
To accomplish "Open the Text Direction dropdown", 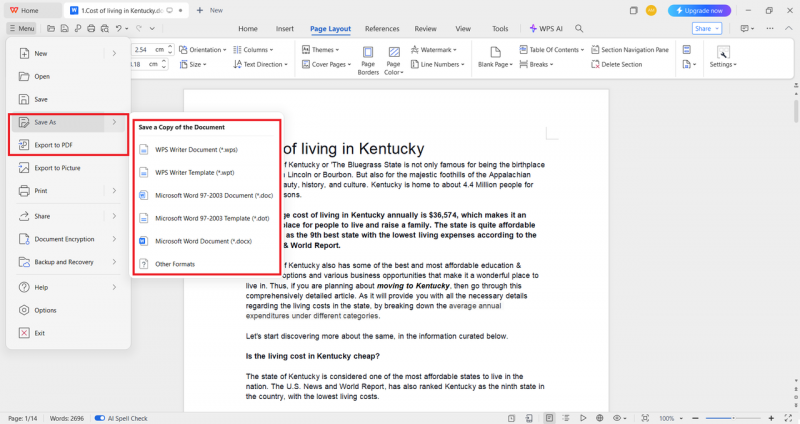I will (261, 64).
